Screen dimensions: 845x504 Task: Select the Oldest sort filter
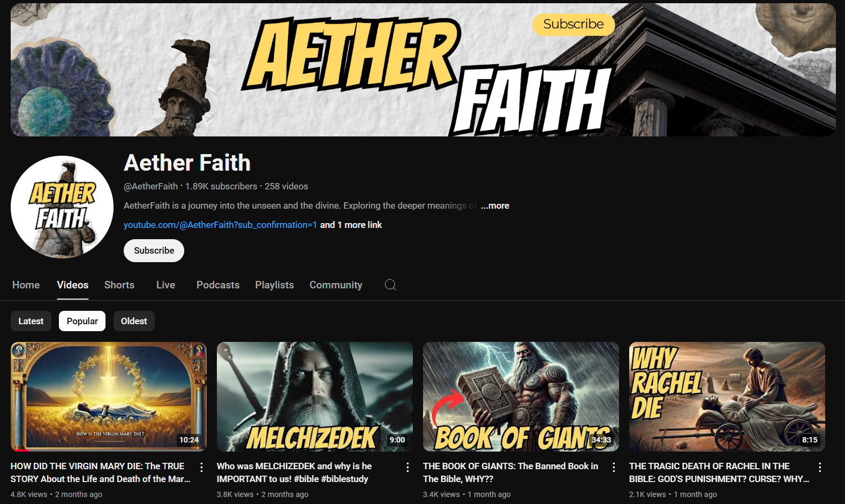coord(134,321)
